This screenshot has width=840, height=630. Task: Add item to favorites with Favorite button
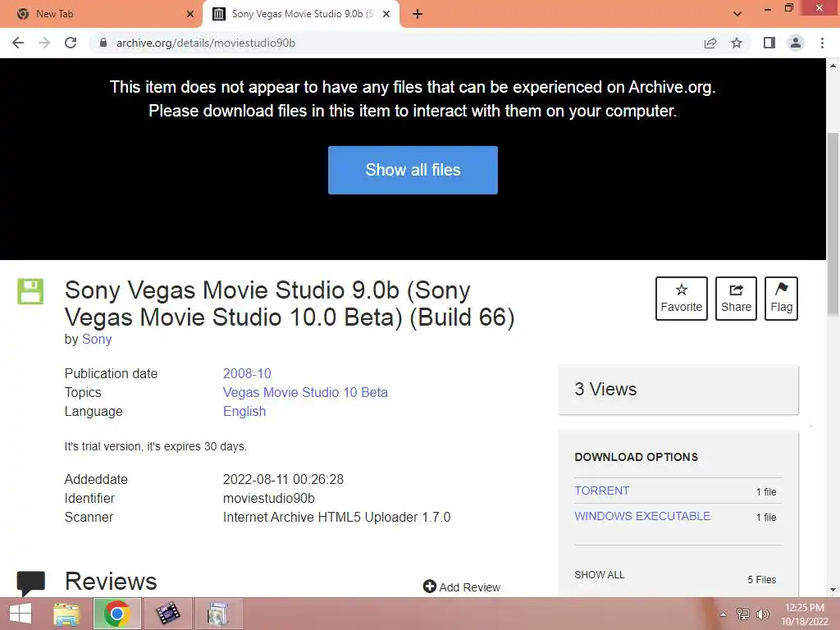(681, 299)
